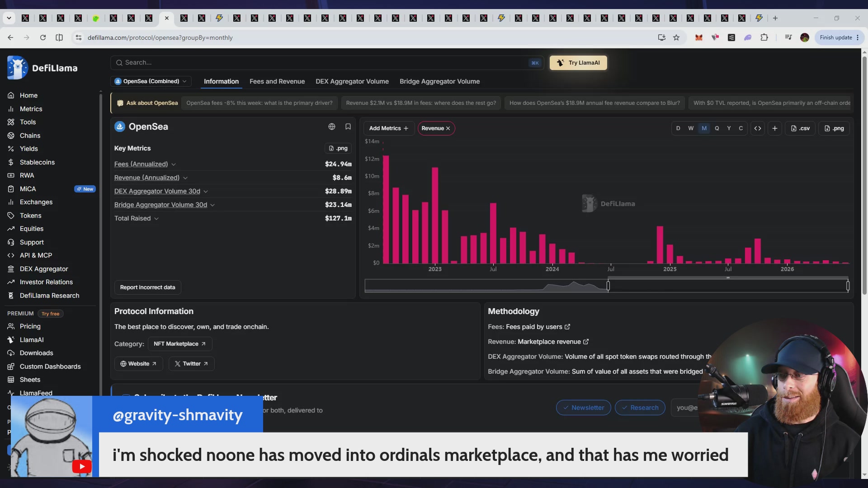Bookmark the OpenSea protocol
868x488 pixels.
click(348, 127)
